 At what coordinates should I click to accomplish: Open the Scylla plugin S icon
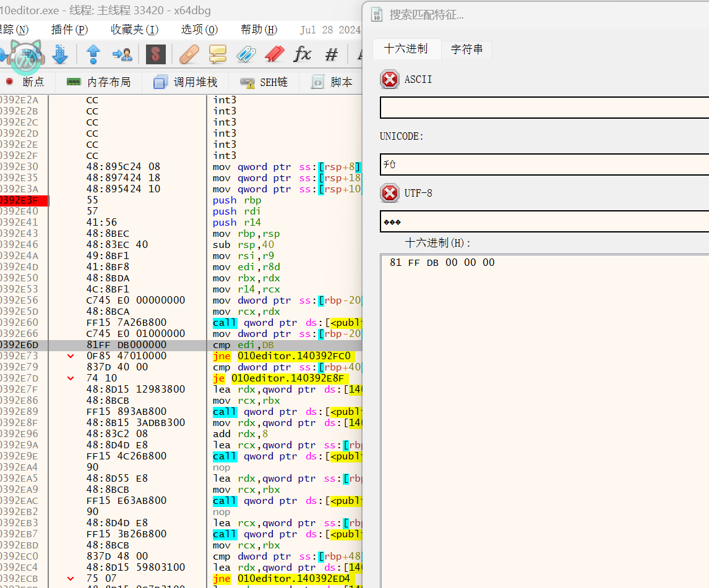tap(155, 54)
